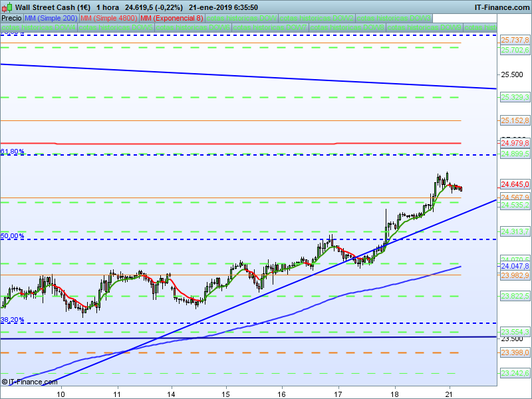Viewport: 532px width, 399px height.
Task: Click the 38,20% Fibonacci level label
Action: 12,320
